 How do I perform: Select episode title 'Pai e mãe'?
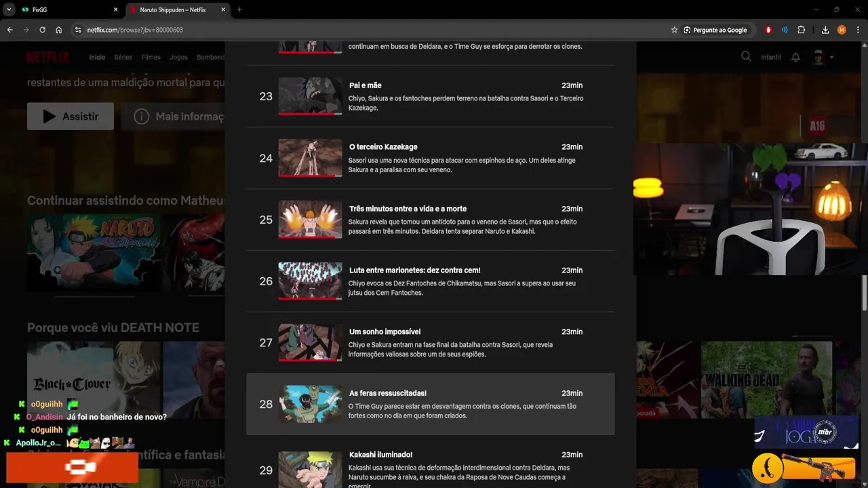pyautogui.click(x=366, y=85)
